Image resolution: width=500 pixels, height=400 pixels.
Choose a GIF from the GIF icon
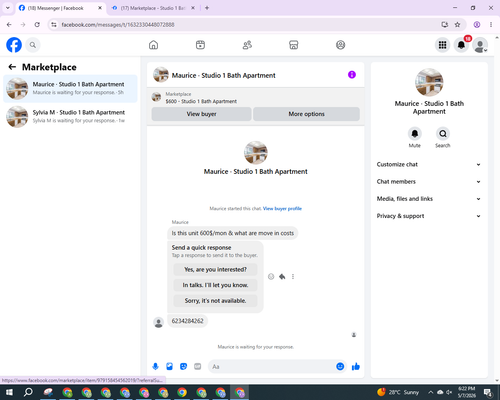pyautogui.click(x=198, y=367)
